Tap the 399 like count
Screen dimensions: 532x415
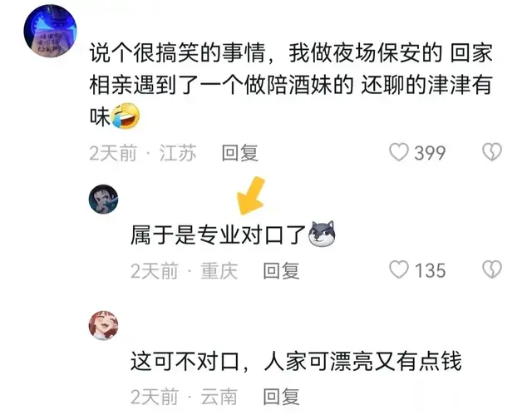point(430,153)
